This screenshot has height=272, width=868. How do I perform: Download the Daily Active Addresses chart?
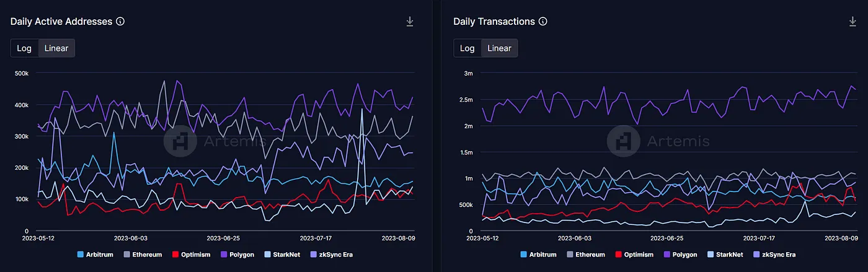point(410,22)
